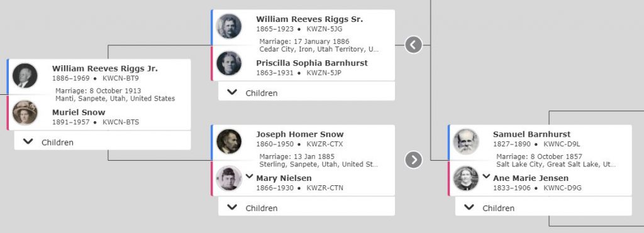Expand Children under Mary Nielsen

click(x=306, y=208)
